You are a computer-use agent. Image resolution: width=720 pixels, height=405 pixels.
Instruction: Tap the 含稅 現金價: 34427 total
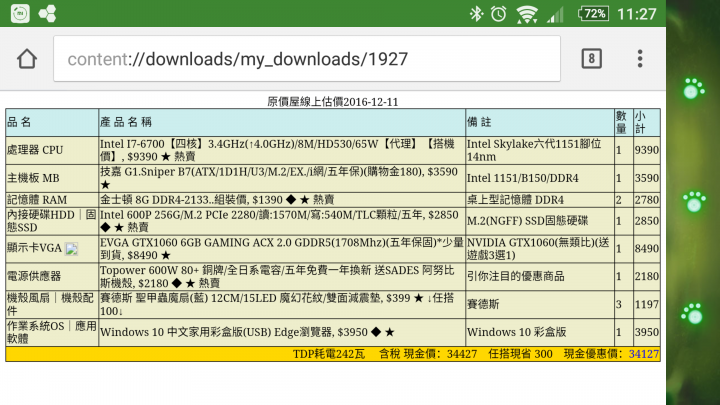tap(428, 354)
